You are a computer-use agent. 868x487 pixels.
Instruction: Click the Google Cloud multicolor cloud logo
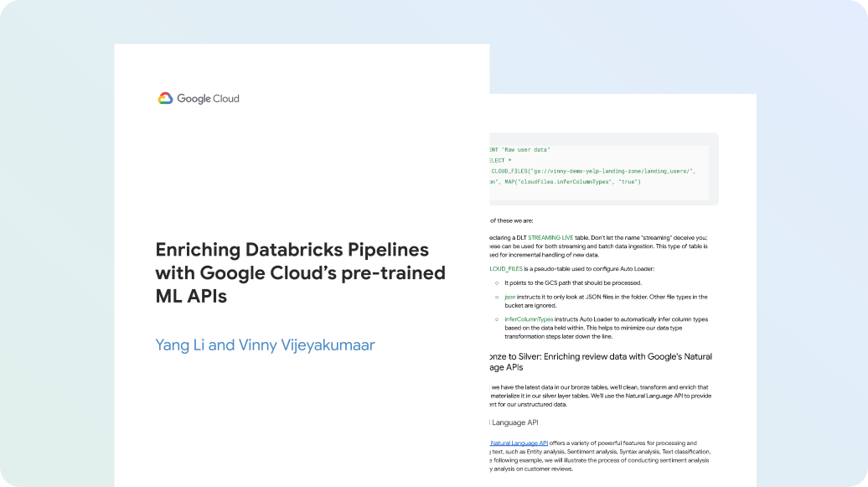point(165,99)
